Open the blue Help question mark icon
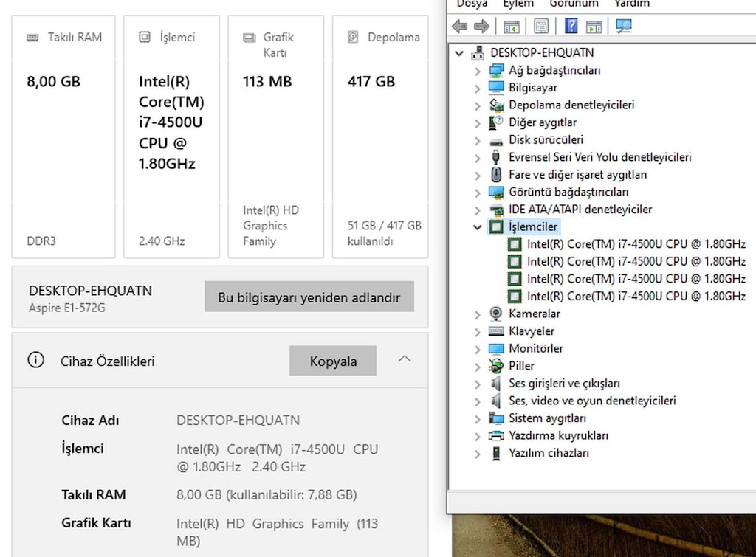756x557 pixels. [x=571, y=26]
